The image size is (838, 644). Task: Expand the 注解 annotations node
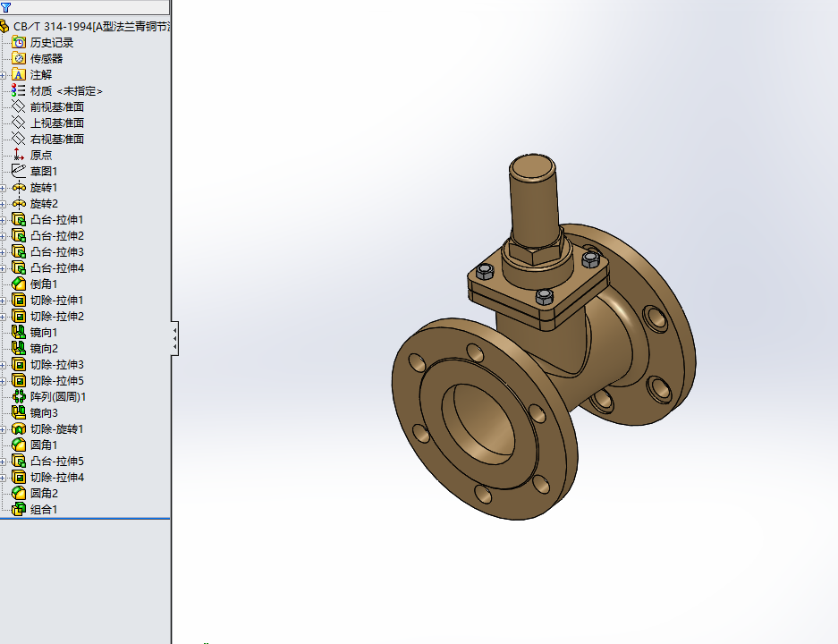coord(3,75)
